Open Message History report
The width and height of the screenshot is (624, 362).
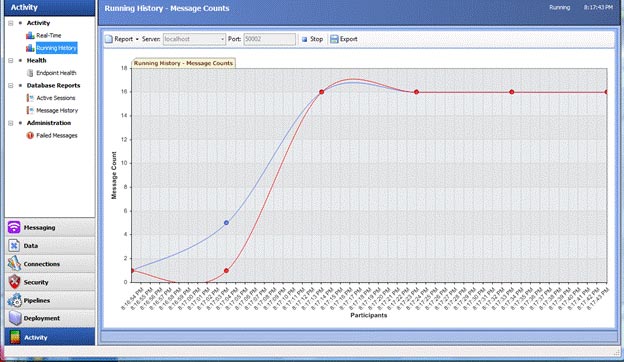pos(57,110)
